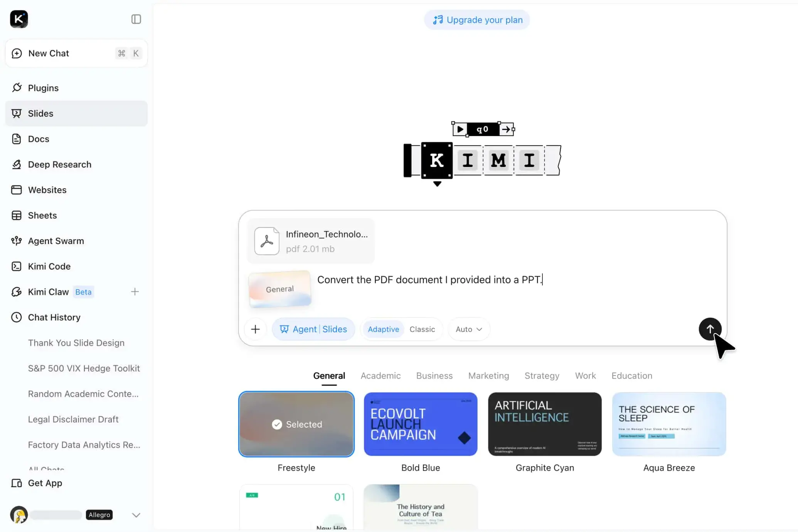Open Legal Disclaimer Draft chat
Viewport: 798px width, 532px height.
[x=73, y=419]
